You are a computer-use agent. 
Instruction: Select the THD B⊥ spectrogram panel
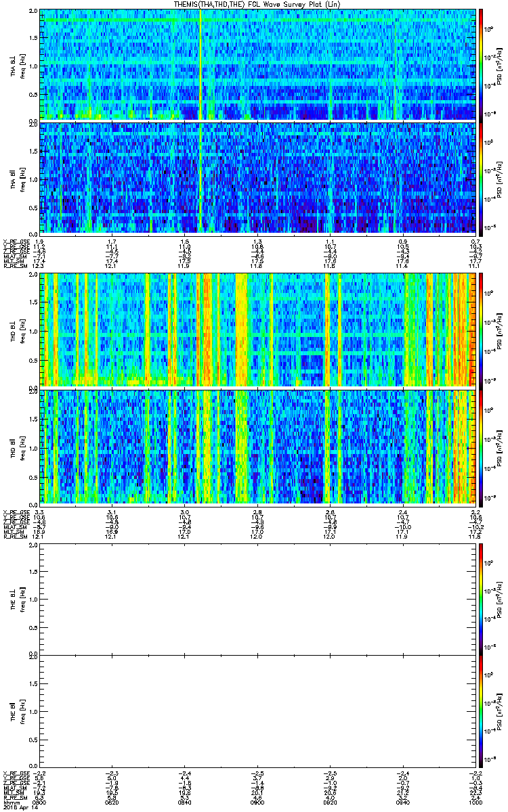pos(257,330)
